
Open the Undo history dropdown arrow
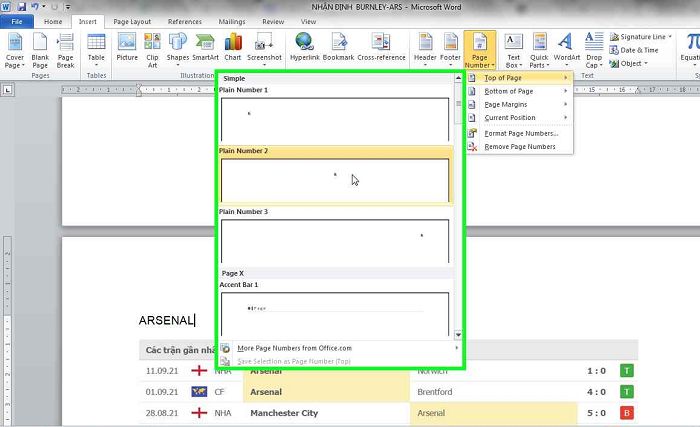click(44, 7)
